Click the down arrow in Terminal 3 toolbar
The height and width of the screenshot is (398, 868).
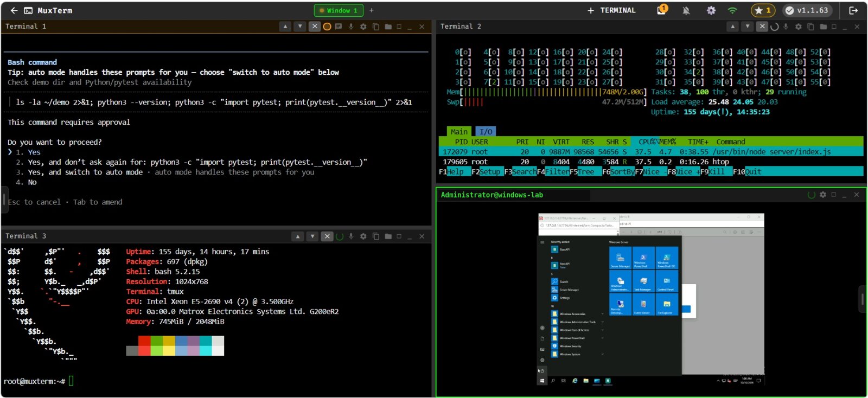312,236
